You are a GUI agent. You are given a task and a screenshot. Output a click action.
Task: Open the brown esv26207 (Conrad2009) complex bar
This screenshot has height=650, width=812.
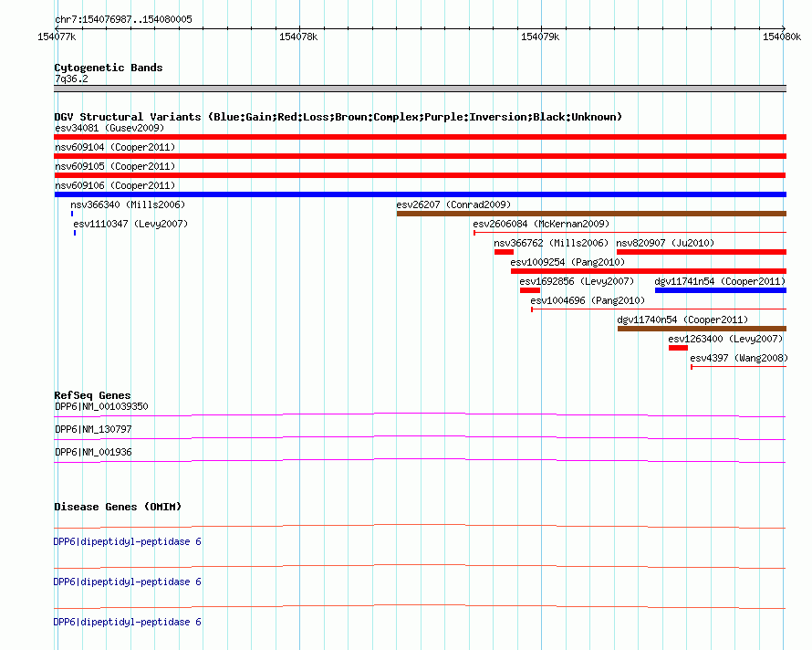tap(591, 214)
